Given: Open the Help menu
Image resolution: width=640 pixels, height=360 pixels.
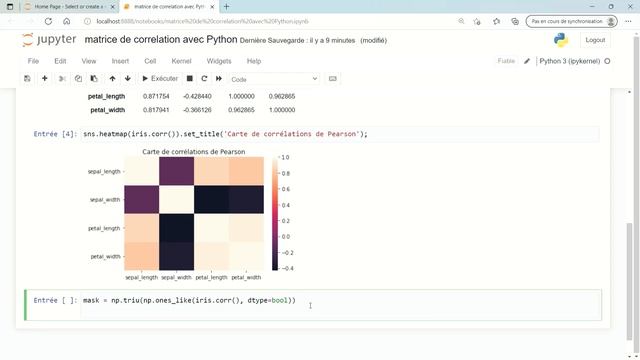Looking at the screenshot, I should pos(254,61).
